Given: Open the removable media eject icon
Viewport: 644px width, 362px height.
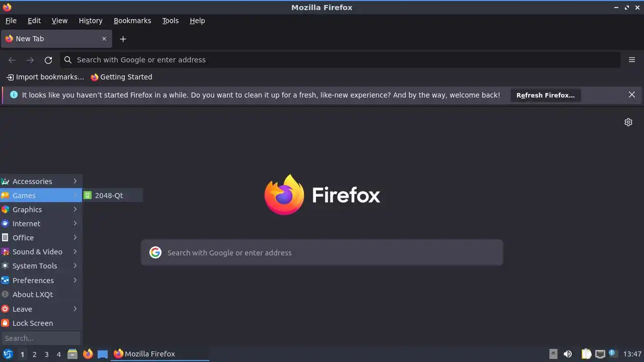Looking at the screenshot, I should tap(553, 354).
